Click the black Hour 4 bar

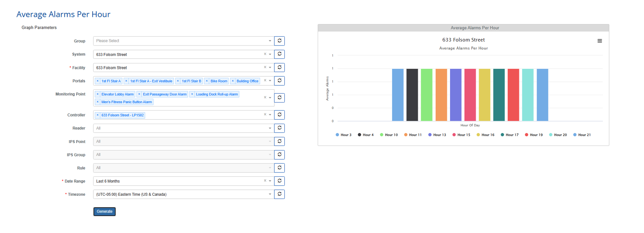[412, 95]
